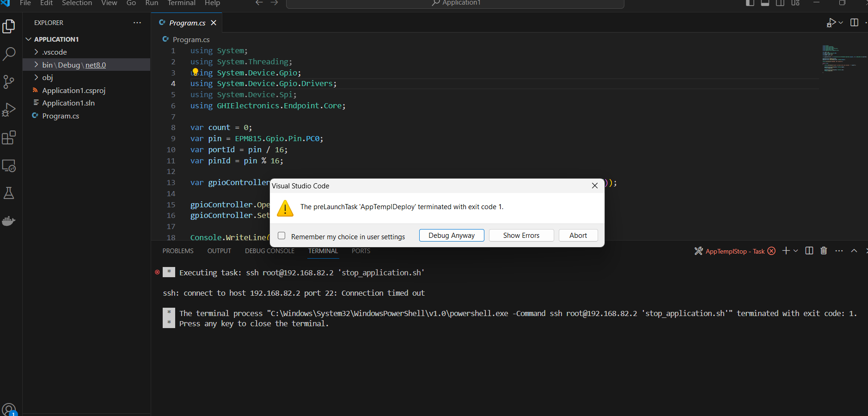868x416 pixels.
Task: Open the Edit menu
Action: [x=46, y=3]
